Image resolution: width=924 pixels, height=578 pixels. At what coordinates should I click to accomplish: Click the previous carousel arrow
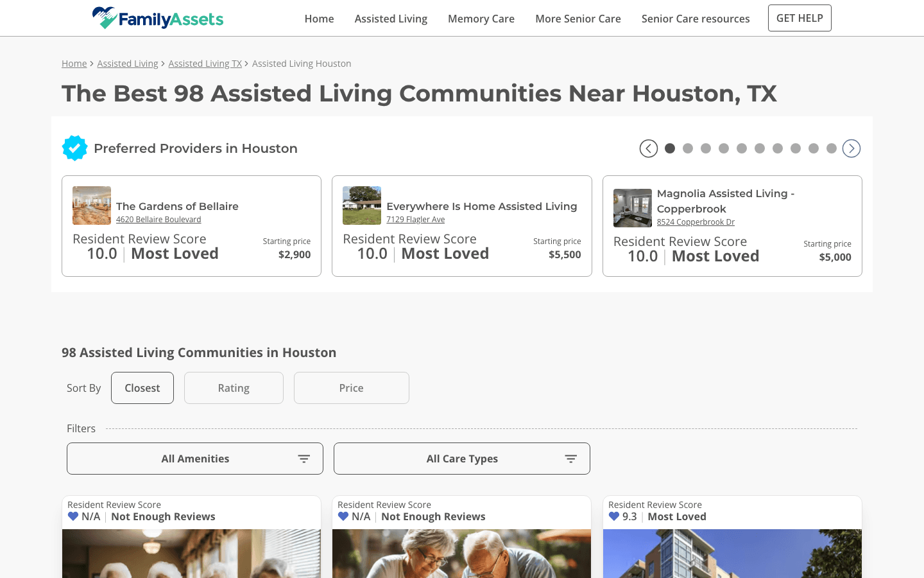[x=649, y=148]
